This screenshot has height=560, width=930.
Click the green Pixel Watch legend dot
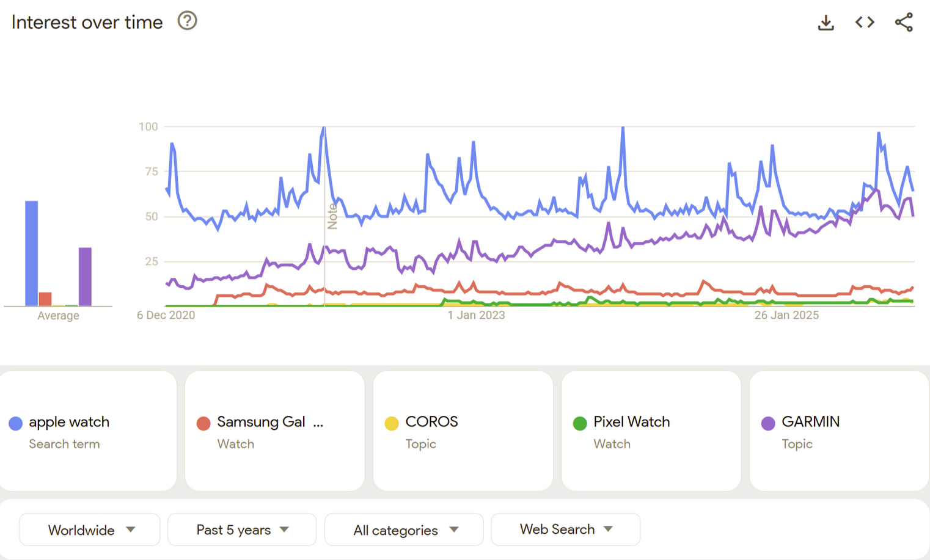[579, 423]
